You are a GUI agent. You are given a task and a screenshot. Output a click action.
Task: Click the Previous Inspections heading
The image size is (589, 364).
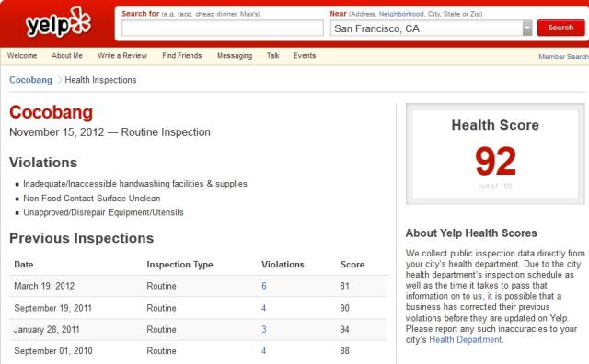[82, 238]
